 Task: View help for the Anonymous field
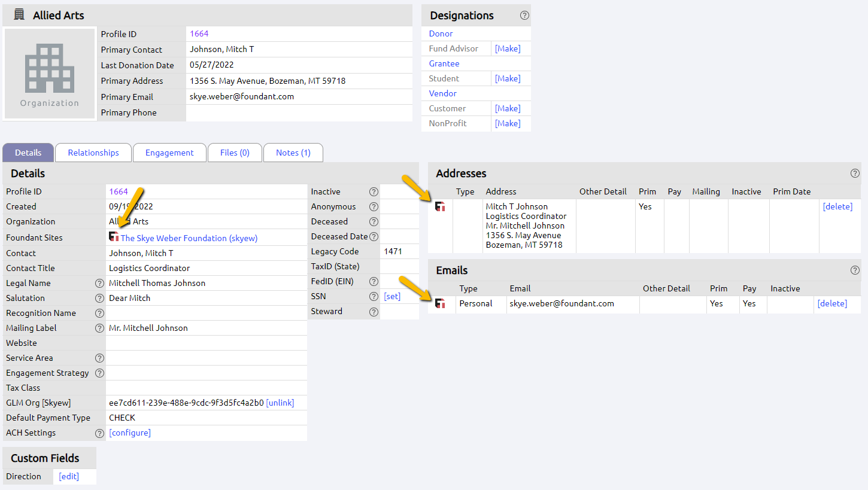pos(374,206)
